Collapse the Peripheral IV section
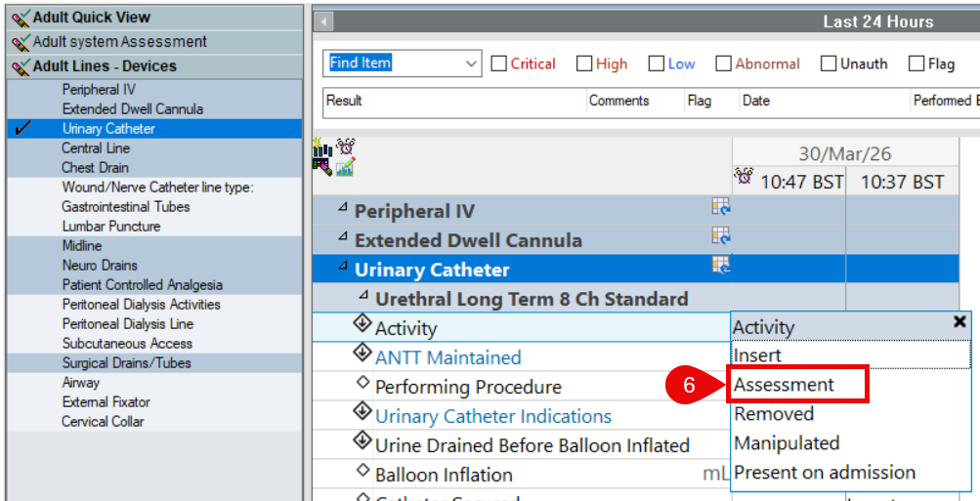This screenshot has width=980, height=501. point(343,208)
